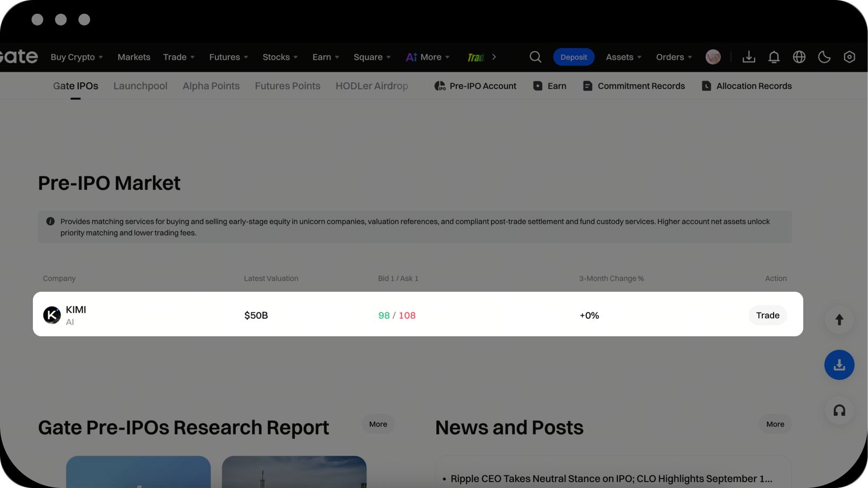
Task: Click the News and Posts heading
Action: pos(509,428)
